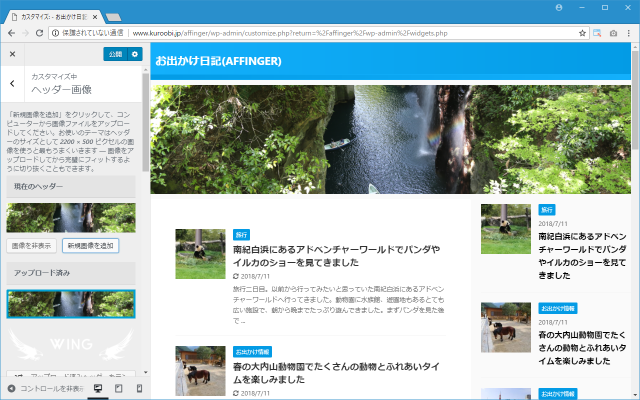Viewport: 640px width, 400px height.
Task: Click the sidebar pony thumbnail
Action: (x=506, y=327)
